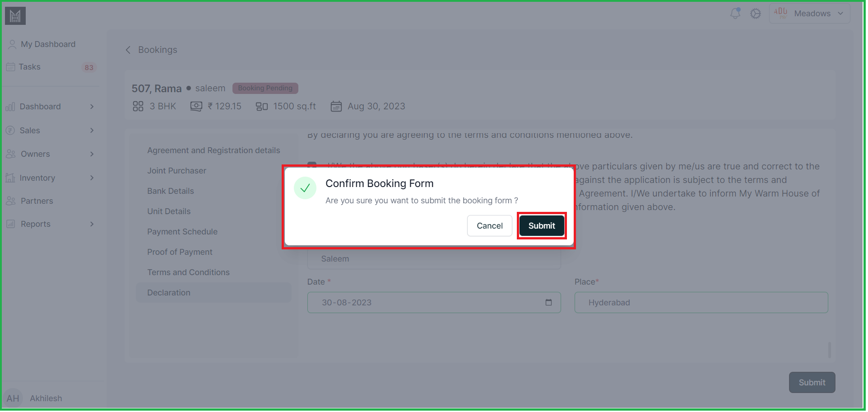Select Joint Purchaser section

pyautogui.click(x=214, y=171)
